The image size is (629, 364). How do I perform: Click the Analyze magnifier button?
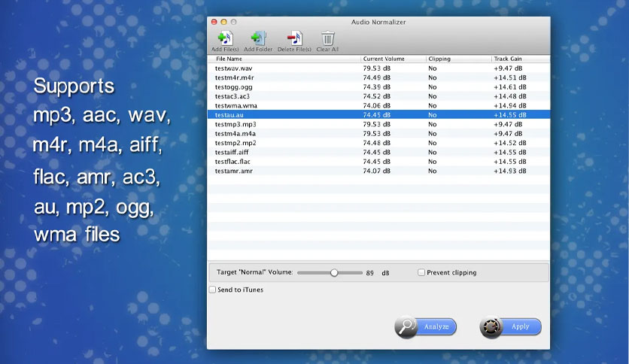[426, 326]
